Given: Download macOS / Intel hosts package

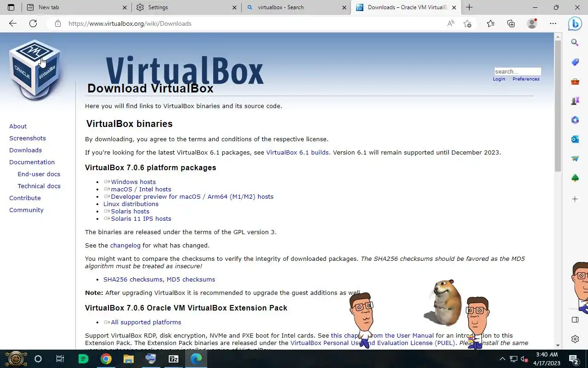Looking at the screenshot, I should [141, 189].
